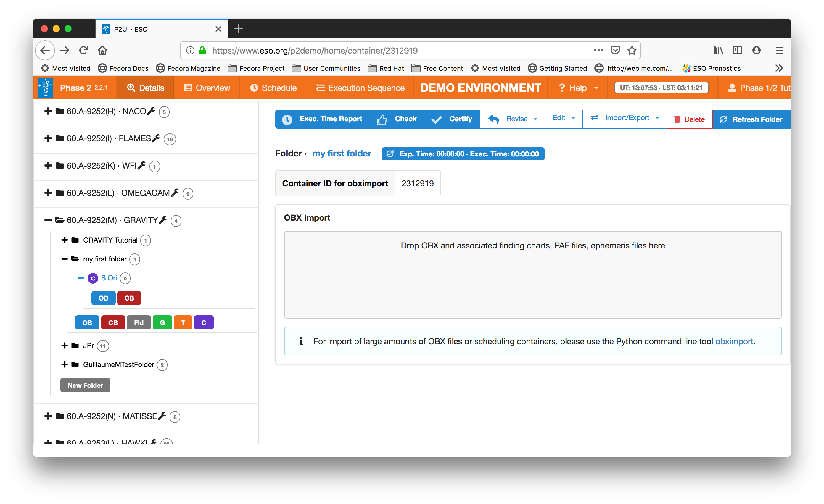The height and width of the screenshot is (504, 824).
Task: Open Firefox hamburger menu
Action: click(x=779, y=51)
